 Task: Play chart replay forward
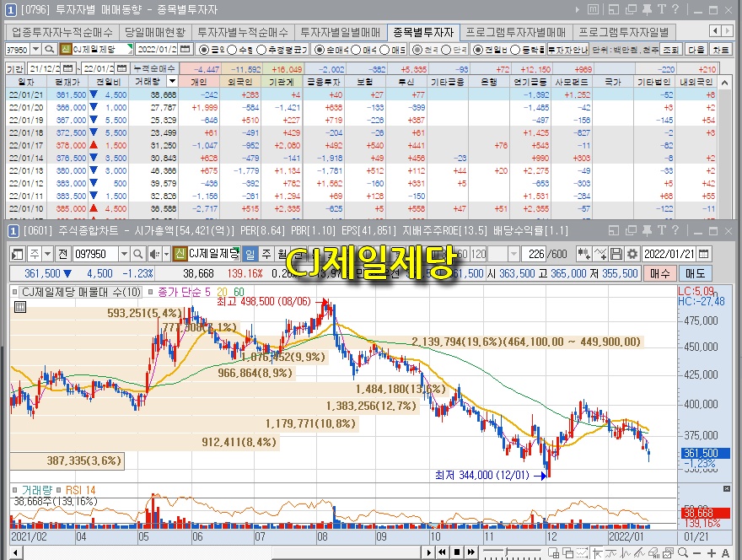coord(428,552)
